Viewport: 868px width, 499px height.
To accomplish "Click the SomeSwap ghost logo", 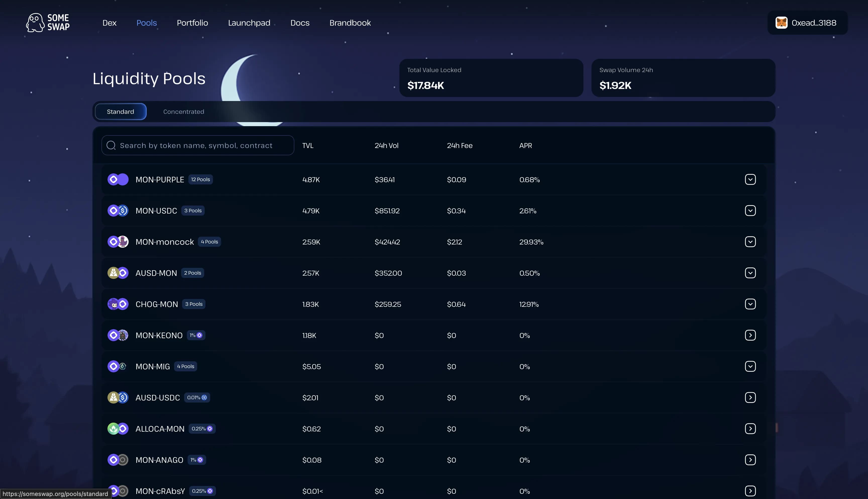I will click(x=35, y=23).
